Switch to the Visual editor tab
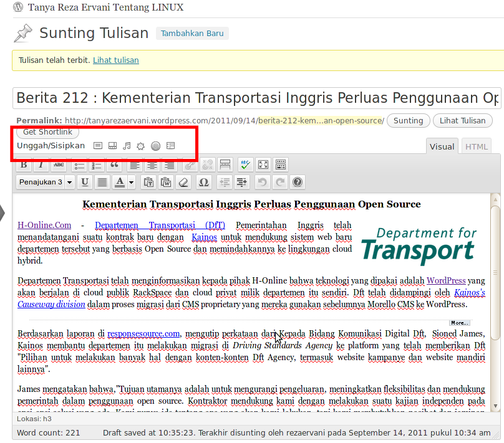504x443 pixels. [442, 146]
